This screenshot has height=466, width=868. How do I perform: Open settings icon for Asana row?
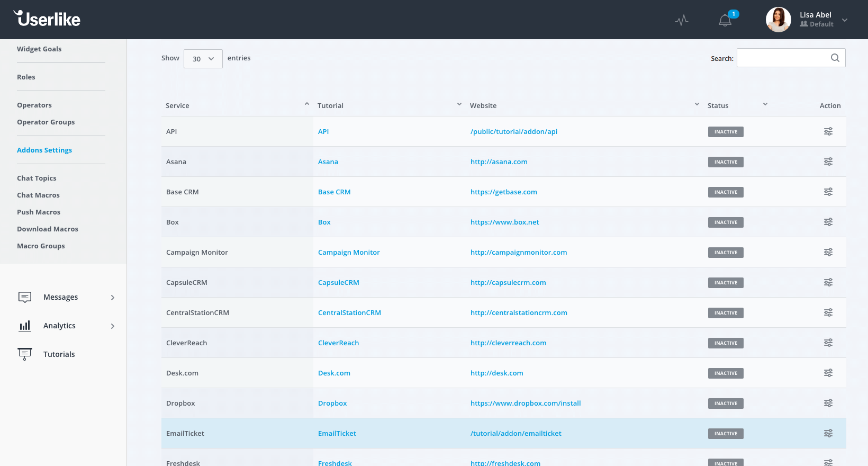[828, 162]
